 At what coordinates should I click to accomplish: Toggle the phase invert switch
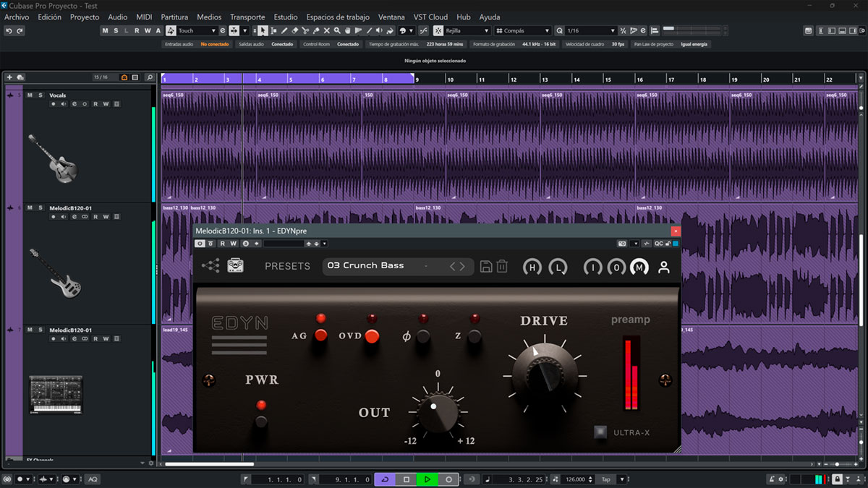click(423, 335)
